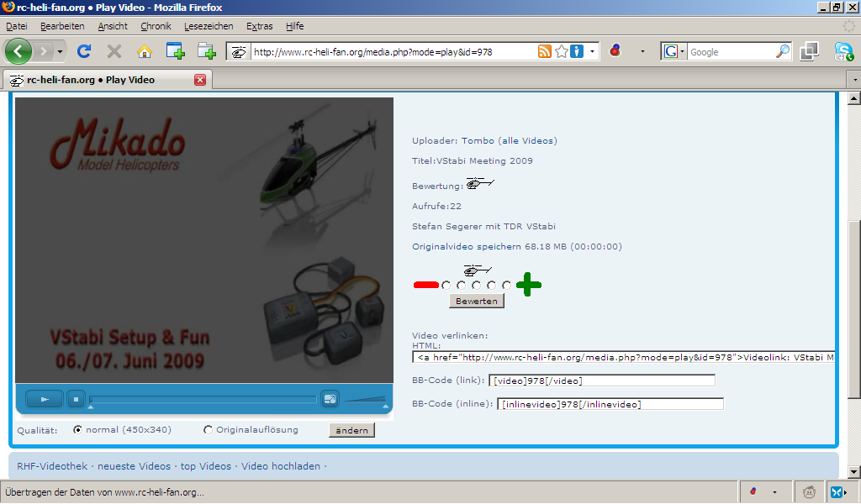Open the Bearbeiten menu
The image size is (861, 504).
[62, 26]
